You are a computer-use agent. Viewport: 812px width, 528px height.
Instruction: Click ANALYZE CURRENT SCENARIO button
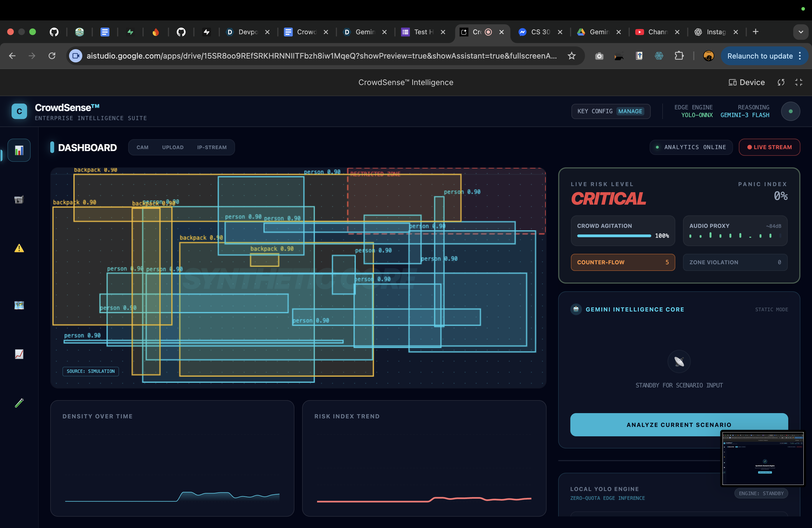tap(679, 425)
